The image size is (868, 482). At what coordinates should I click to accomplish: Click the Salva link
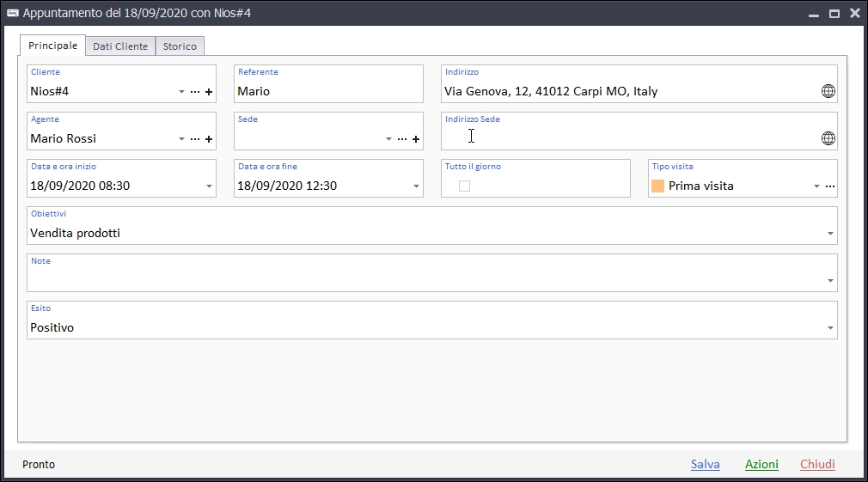(706, 464)
